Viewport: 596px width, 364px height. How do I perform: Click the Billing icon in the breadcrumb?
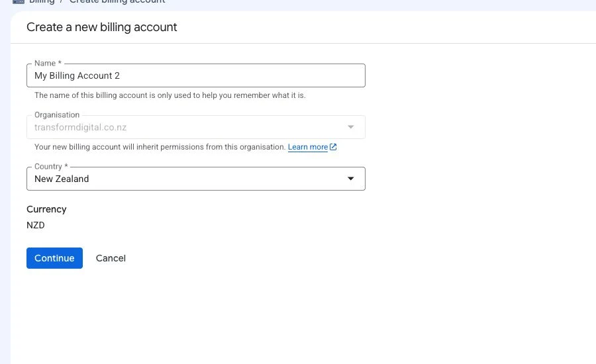coord(19,1)
